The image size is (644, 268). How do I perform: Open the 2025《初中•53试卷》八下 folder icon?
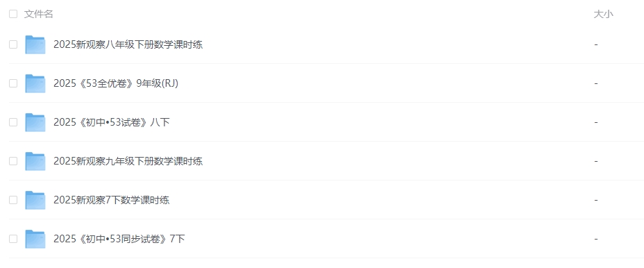[35, 122]
